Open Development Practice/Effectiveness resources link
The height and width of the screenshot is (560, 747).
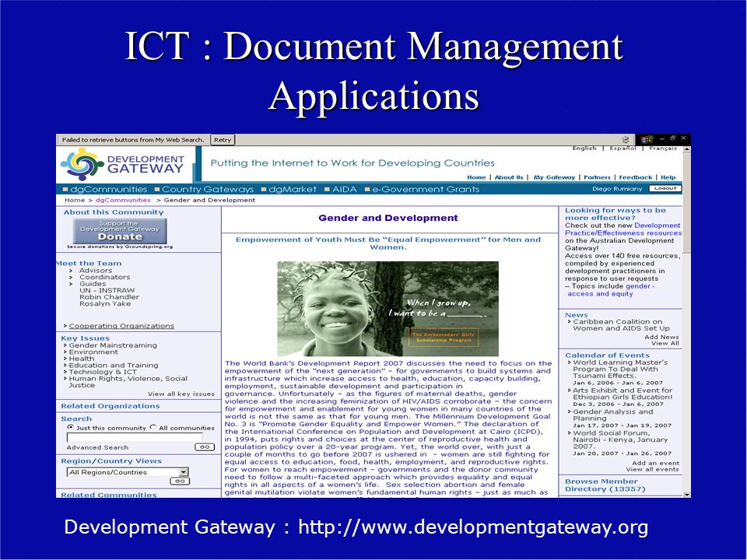coord(623,229)
